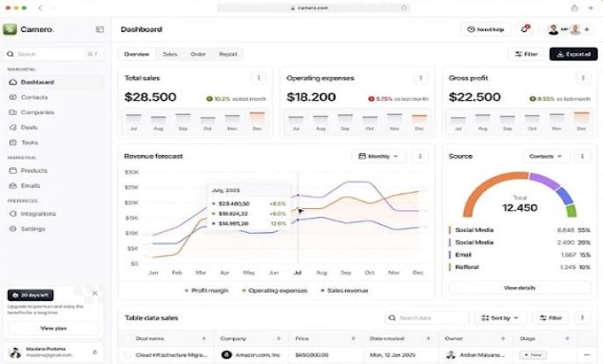
Task: Open Operating expenses card options menu
Action: click(x=420, y=78)
